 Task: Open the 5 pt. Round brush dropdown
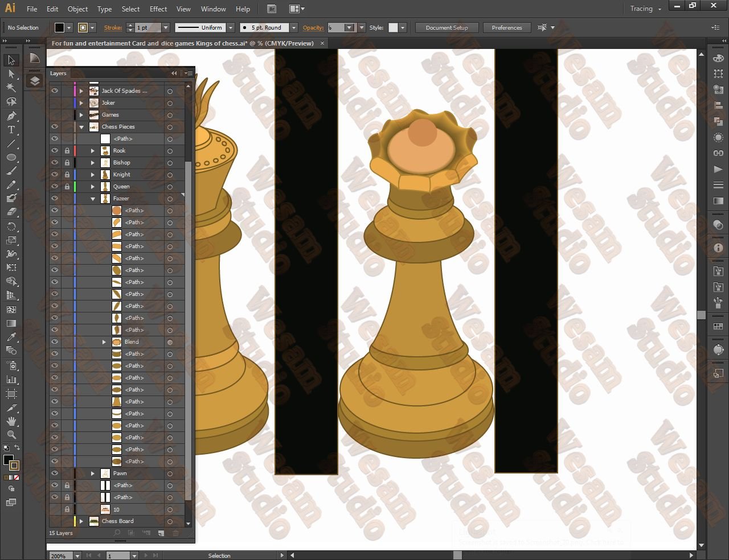tap(294, 27)
